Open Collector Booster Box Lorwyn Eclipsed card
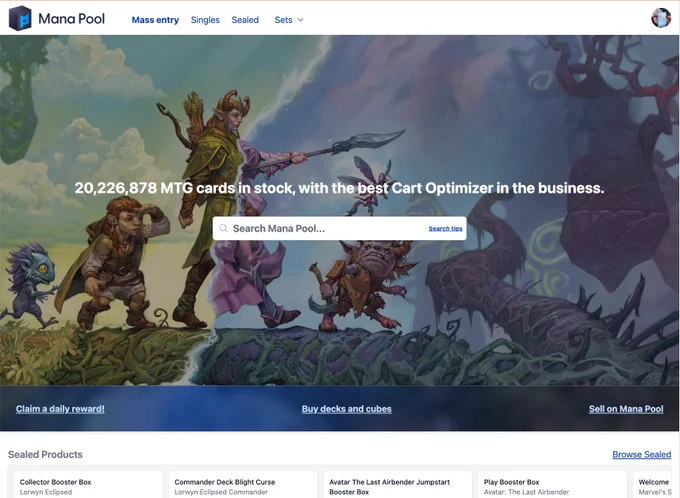This screenshot has width=680, height=498. [88, 485]
